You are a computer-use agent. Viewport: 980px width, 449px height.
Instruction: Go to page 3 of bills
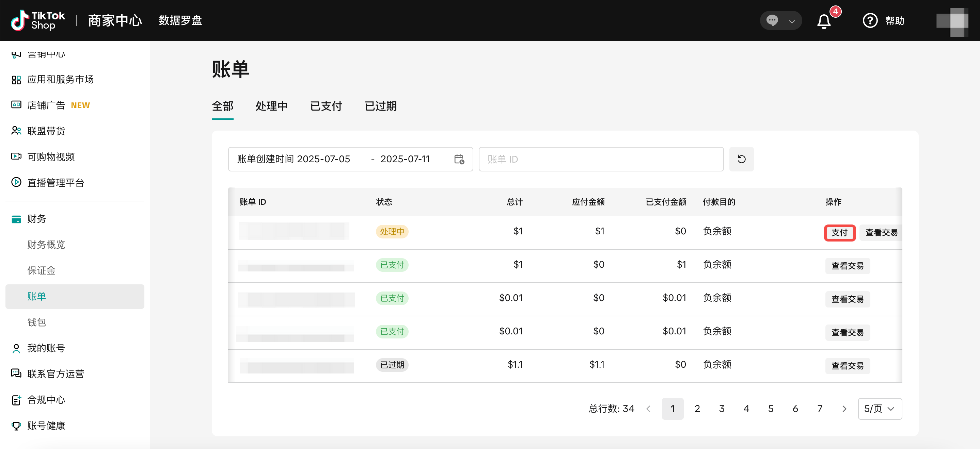coord(721,409)
